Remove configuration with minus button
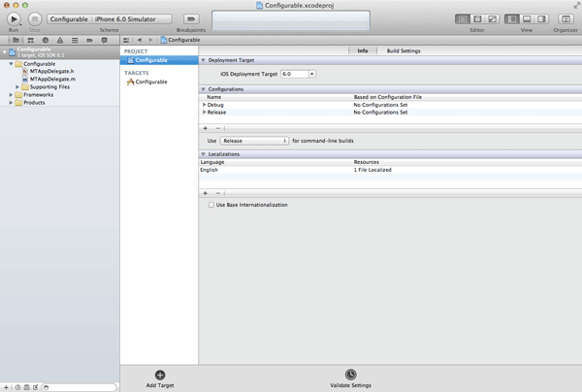Image resolution: width=582 pixels, height=392 pixels. click(218, 128)
